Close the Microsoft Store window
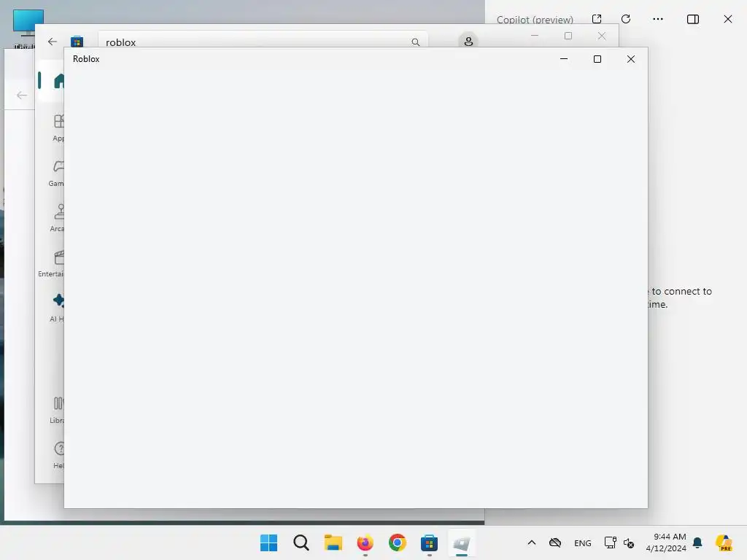747x560 pixels. [602, 36]
